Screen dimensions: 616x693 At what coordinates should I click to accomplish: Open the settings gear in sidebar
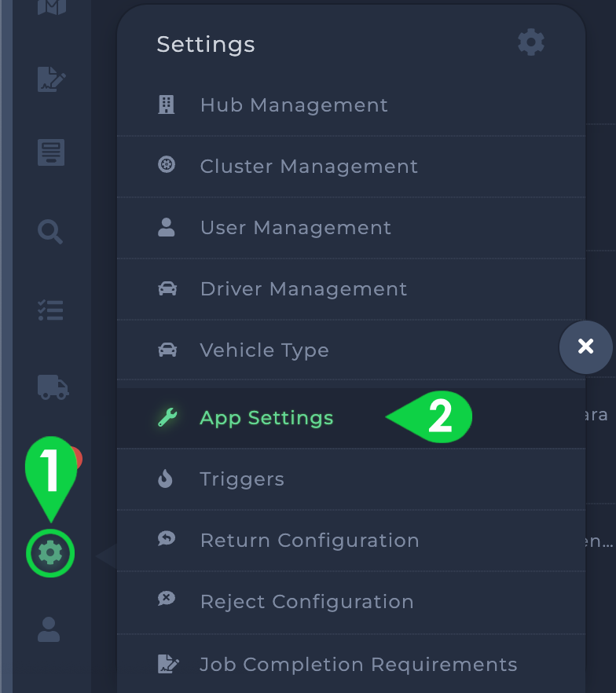coord(50,553)
